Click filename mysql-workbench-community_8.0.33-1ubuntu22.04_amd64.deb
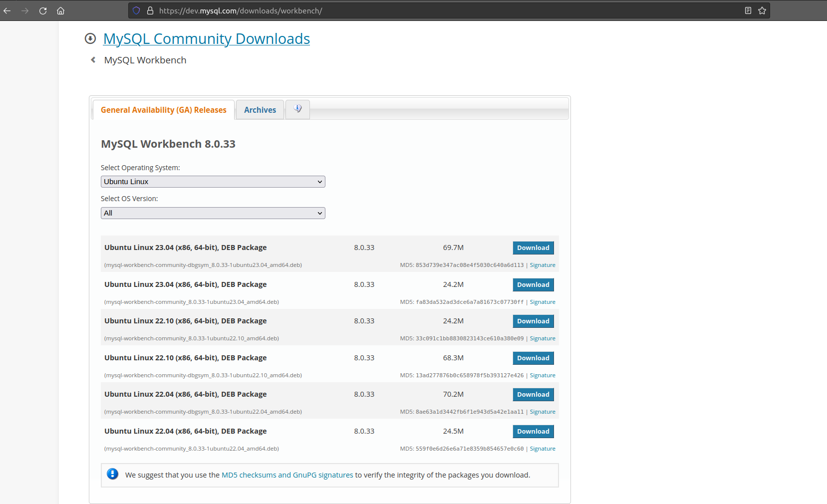 192,449
